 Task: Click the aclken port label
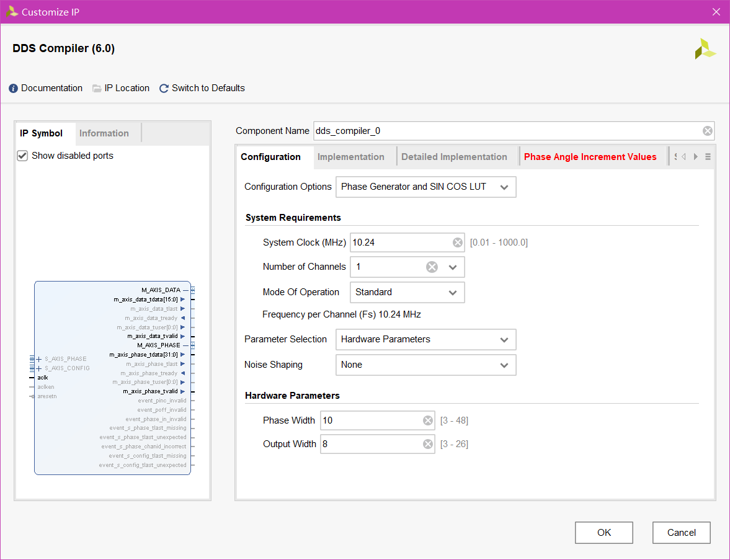(46, 388)
